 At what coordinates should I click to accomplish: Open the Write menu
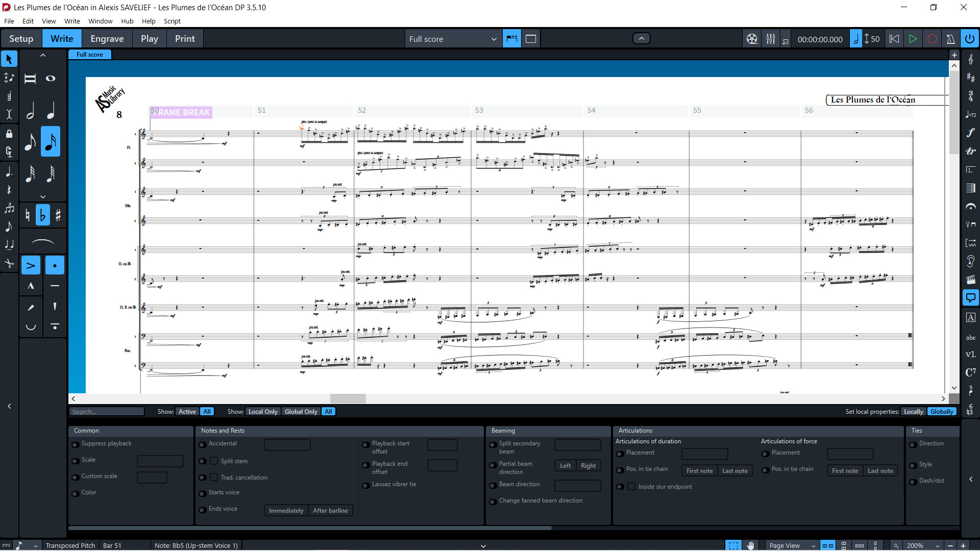[x=72, y=21]
